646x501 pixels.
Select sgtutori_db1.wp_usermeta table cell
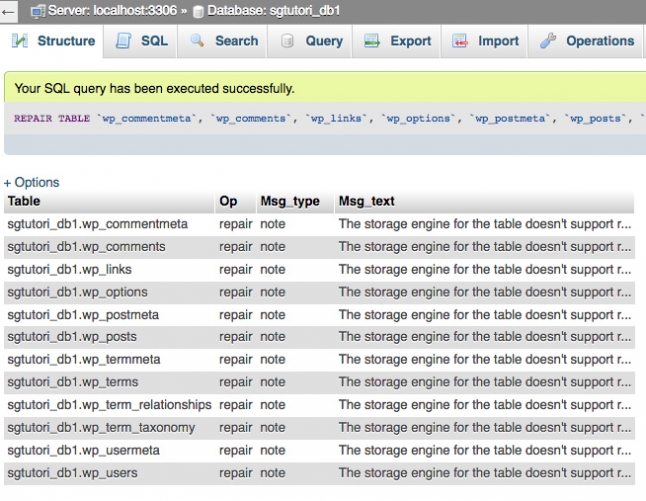click(x=109, y=450)
